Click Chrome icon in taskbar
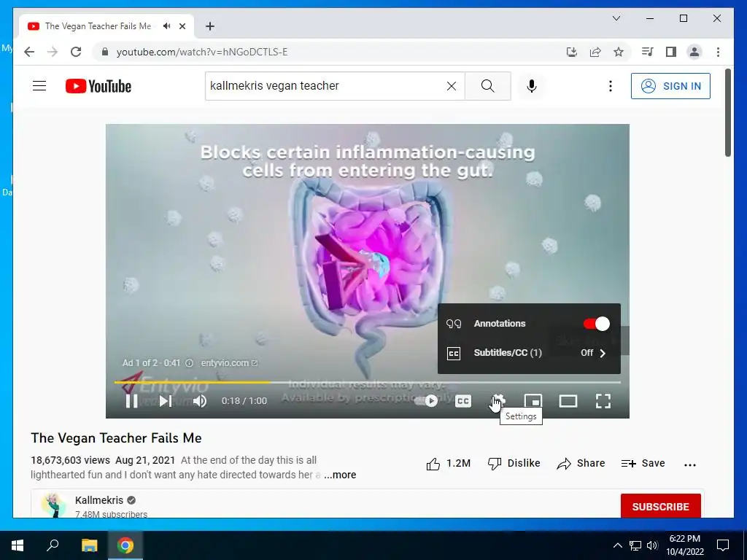This screenshot has width=747, height=560. pyautogui.click(x=125, y=545)
